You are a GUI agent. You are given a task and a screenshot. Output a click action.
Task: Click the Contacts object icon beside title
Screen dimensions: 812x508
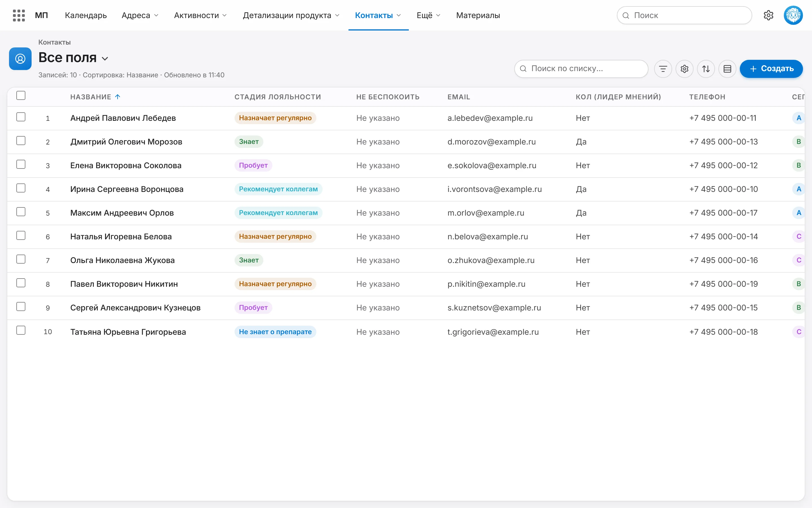tap(20, 59)
